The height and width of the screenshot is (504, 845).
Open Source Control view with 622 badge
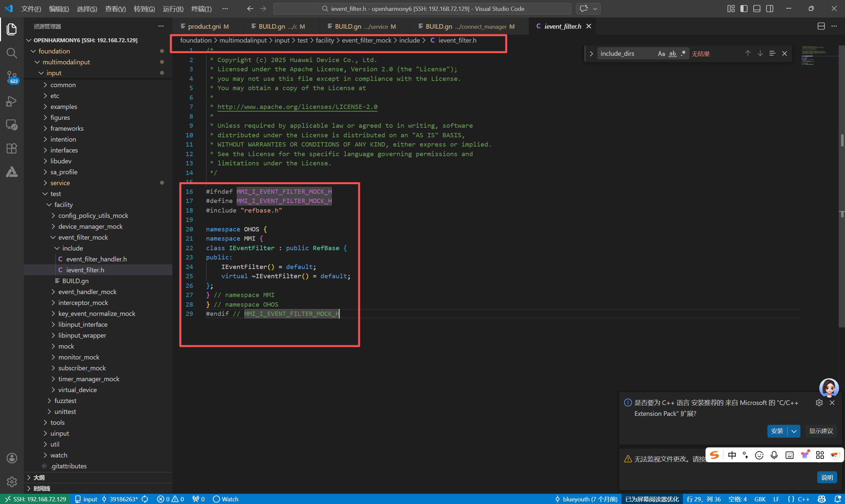click(12, 77)
